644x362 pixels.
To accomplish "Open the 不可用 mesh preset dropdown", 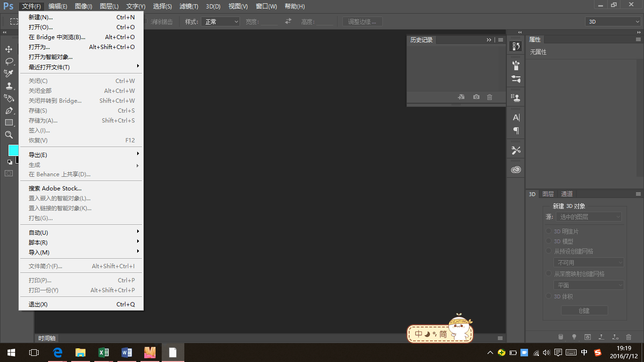I will (x=588, y=263).
